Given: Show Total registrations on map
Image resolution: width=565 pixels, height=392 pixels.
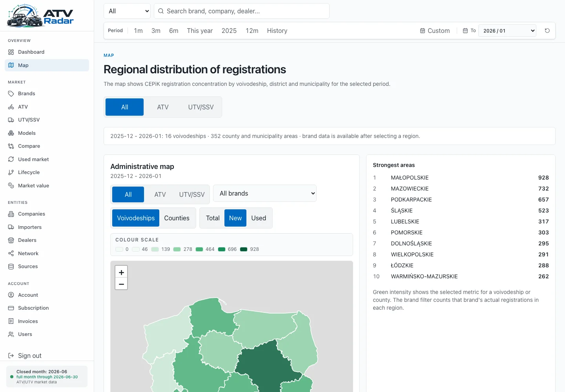Looking at the screenshot, I should click(x=213, y=218).
